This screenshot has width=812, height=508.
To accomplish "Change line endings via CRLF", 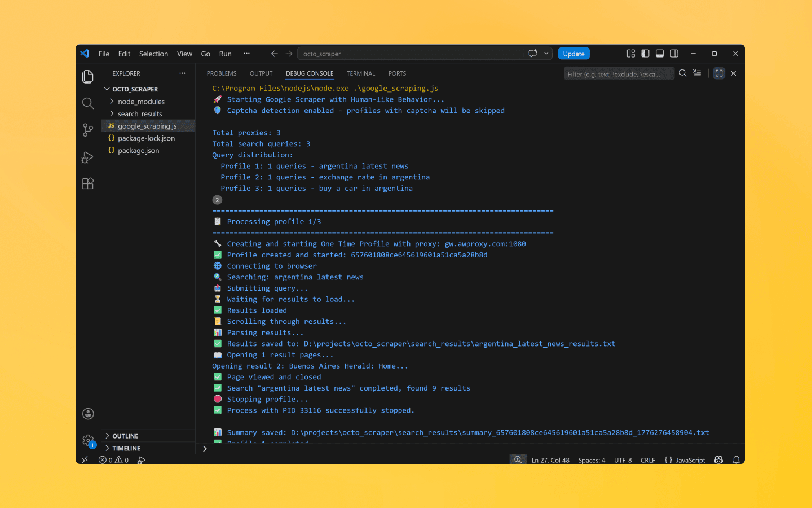I will (647, 460).
